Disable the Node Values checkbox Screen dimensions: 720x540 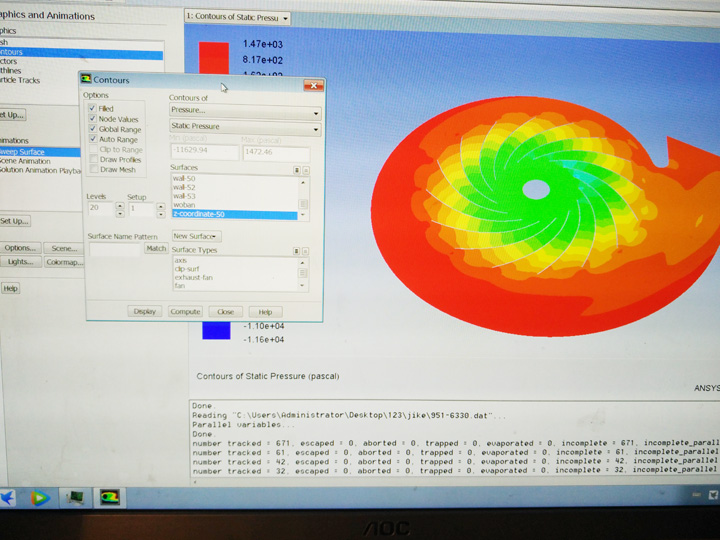pyautogui.click(x=93, y=119)
